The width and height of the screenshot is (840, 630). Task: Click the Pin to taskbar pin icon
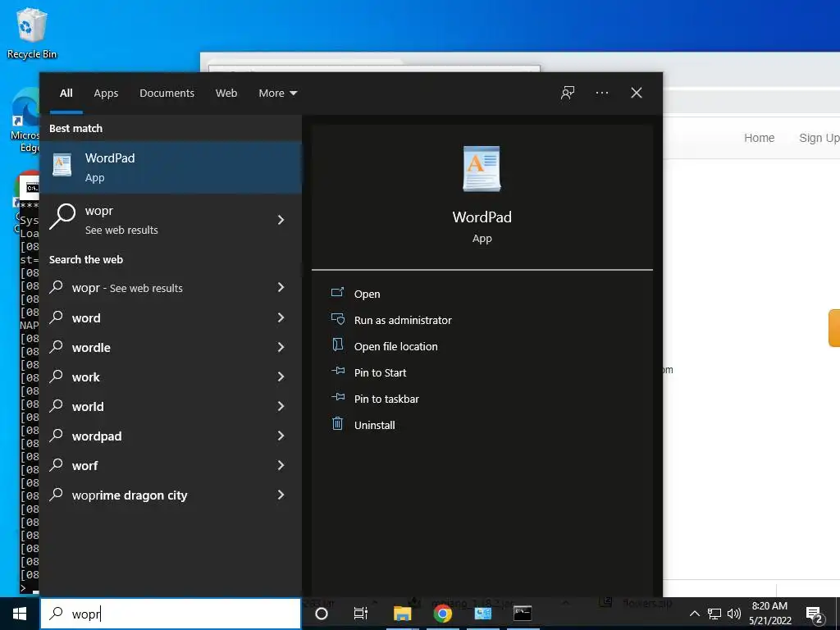337,397
